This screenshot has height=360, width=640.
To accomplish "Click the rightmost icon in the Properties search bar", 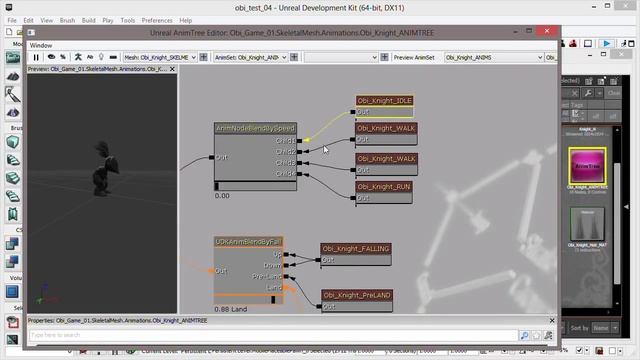I will (548, 336).
